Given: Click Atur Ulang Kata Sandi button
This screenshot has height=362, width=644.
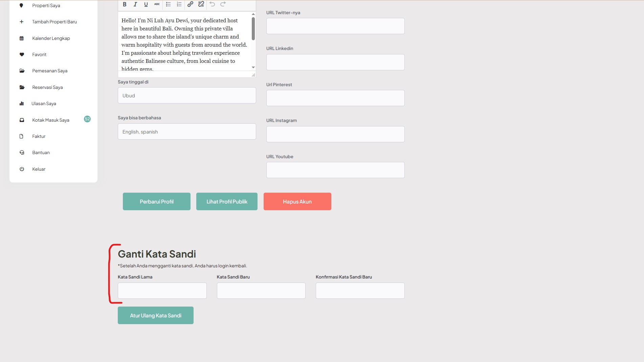Looking at the screenshot, I should [x=156, y=315].
